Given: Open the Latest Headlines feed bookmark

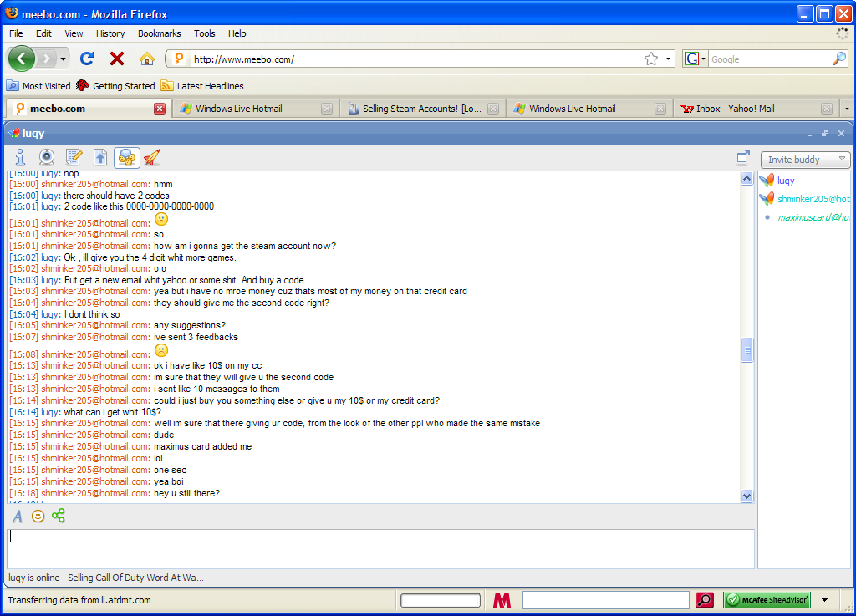Looking at the screenshot, I should click(x=202, y=85).
